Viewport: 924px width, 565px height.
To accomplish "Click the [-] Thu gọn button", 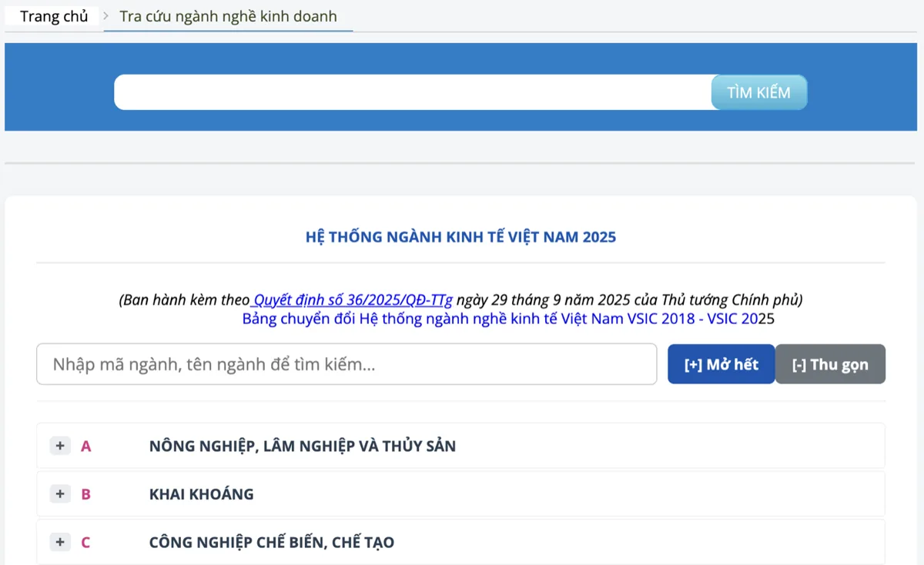I will pyautogui.click(x=830, y=364).
